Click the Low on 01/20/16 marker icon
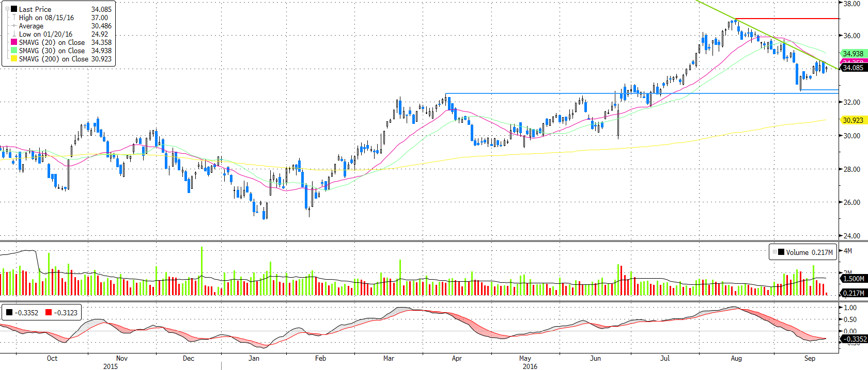The height and width of the screenshot is (370, 868). pos(14,34)
